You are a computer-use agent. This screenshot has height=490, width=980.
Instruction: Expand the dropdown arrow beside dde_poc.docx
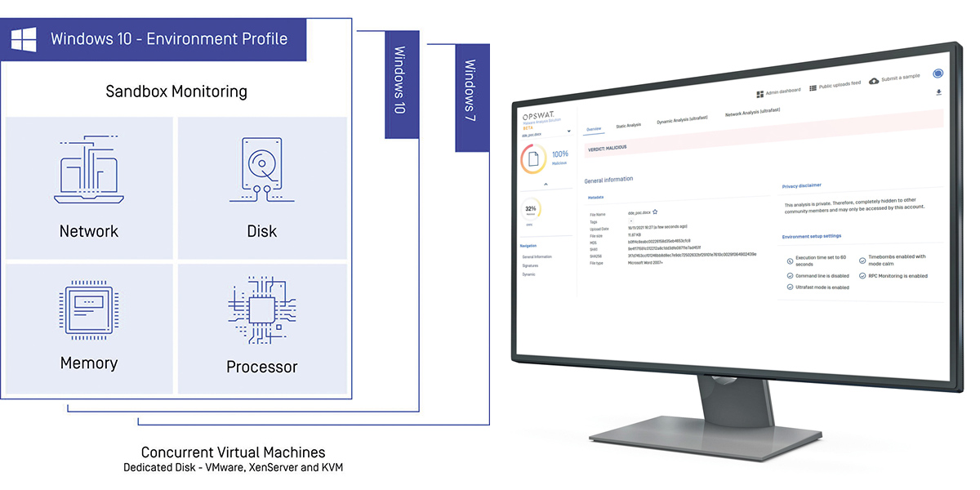coord(568,131)
